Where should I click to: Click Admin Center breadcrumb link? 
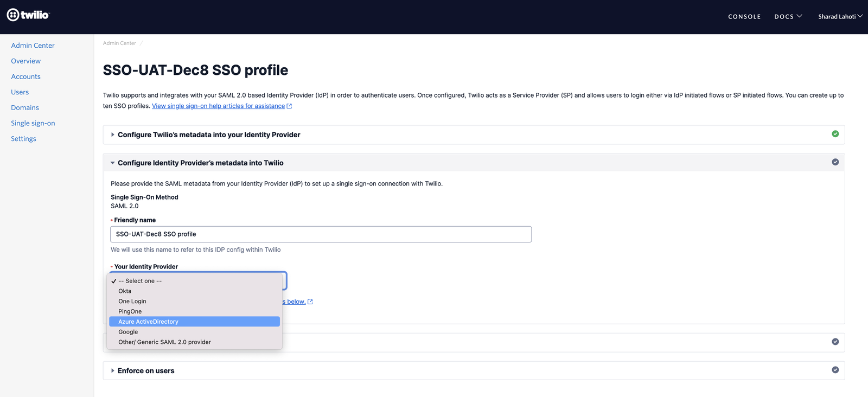point(119,43)
